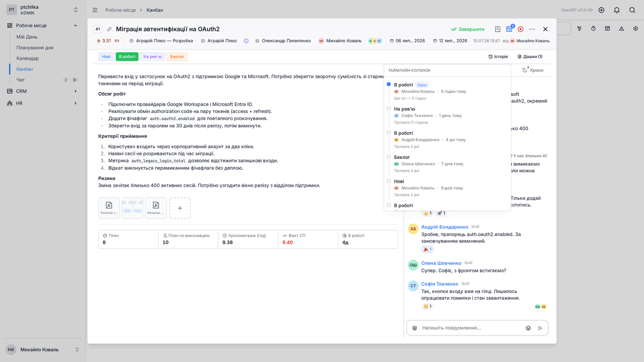Open the create new plus icon in top bar
The image size is (644, 362).
point(601,10)
